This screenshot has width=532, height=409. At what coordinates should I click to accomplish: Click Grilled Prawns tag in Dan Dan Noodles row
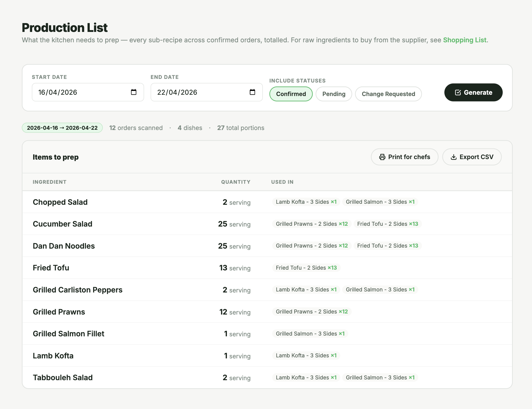[312, 246]
